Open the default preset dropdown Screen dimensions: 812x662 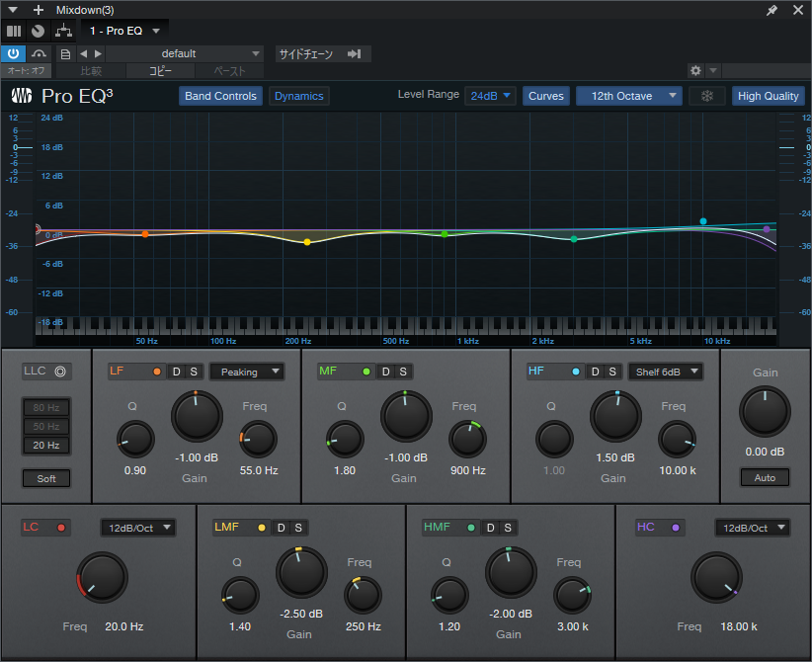pyautogui.click(x=185, y=54)
